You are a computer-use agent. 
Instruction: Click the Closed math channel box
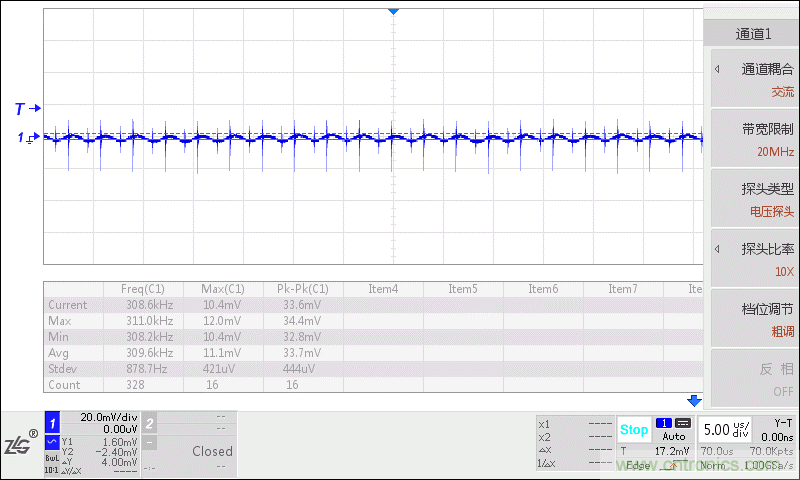click(x=212, y=451)
